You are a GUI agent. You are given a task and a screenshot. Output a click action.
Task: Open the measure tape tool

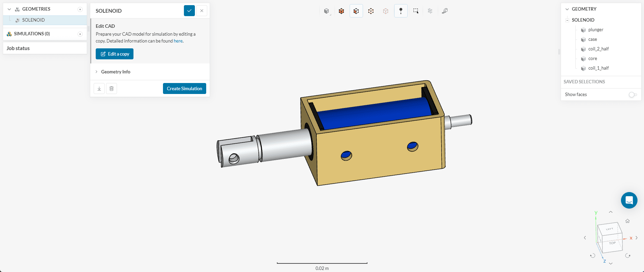445,11
